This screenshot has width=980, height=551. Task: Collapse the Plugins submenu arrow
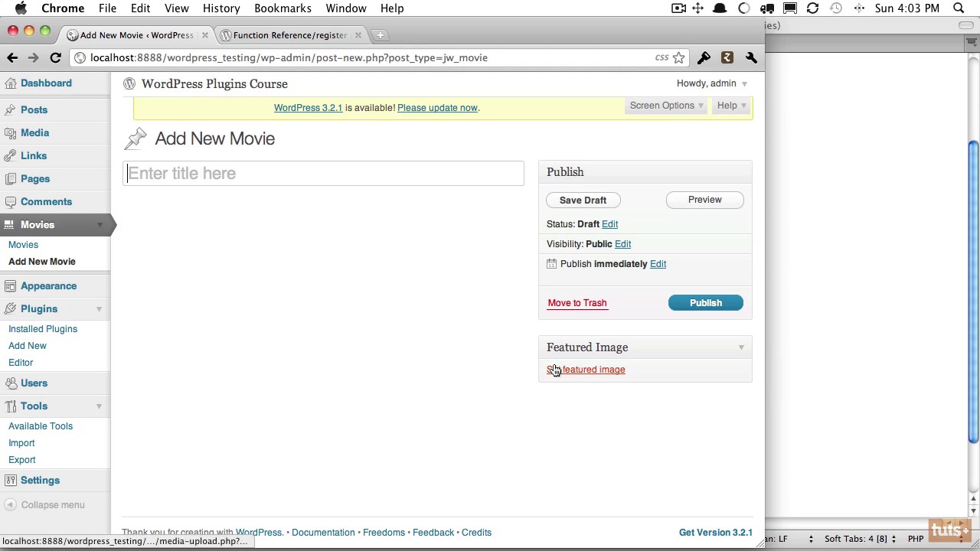click(100, 309)
